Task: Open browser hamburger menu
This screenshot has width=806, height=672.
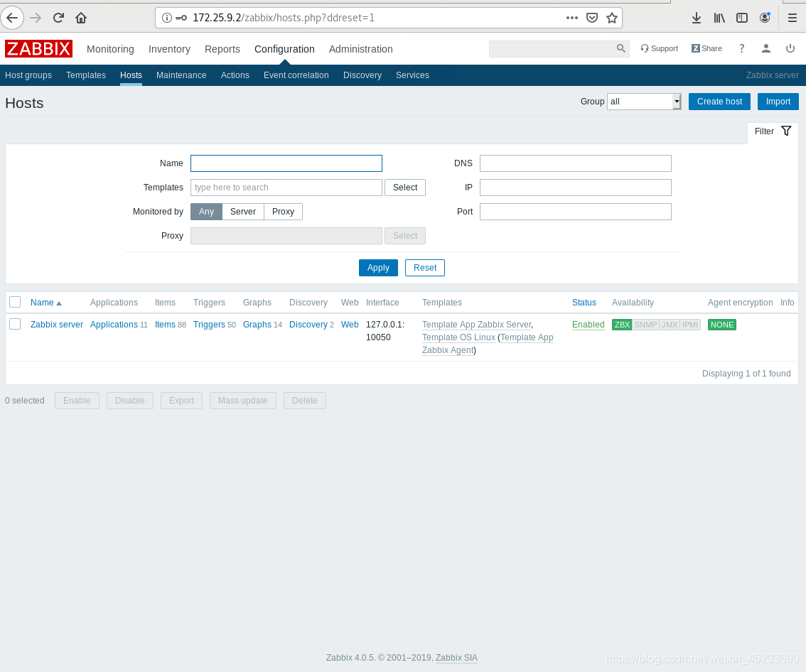Action: click(792, 18)
